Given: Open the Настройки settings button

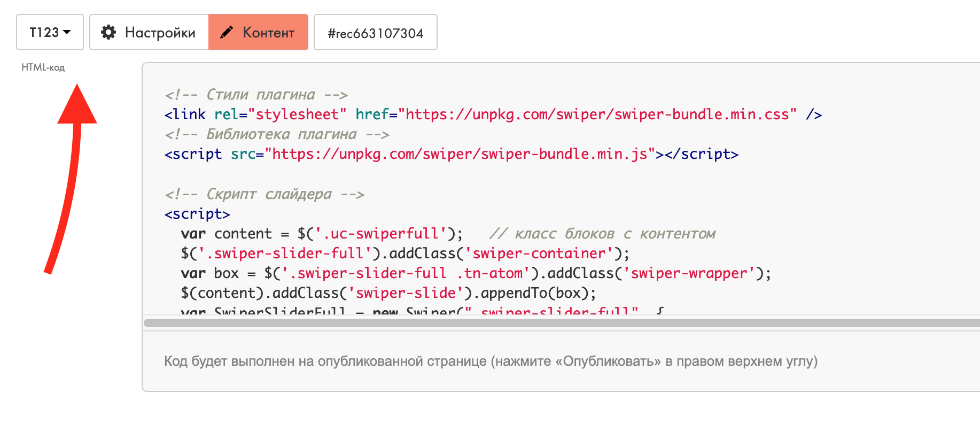Looking at the screenshot, I should click(x=149, y=32).
